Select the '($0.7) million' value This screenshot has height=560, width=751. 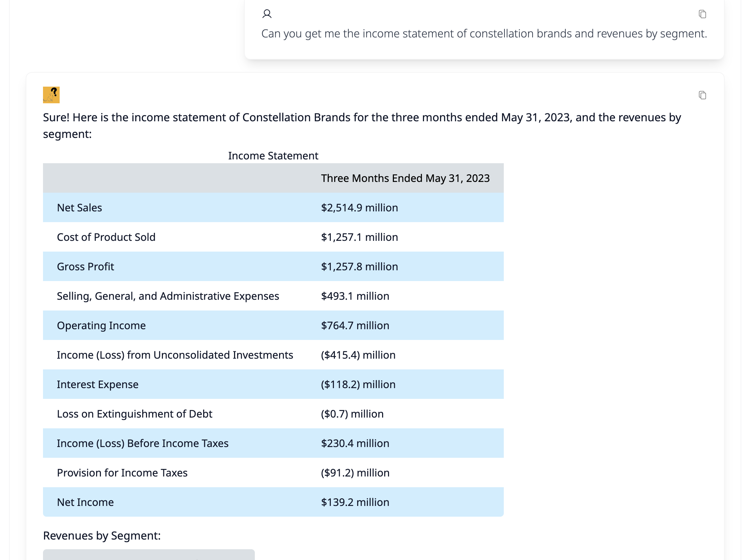[352, 414]
